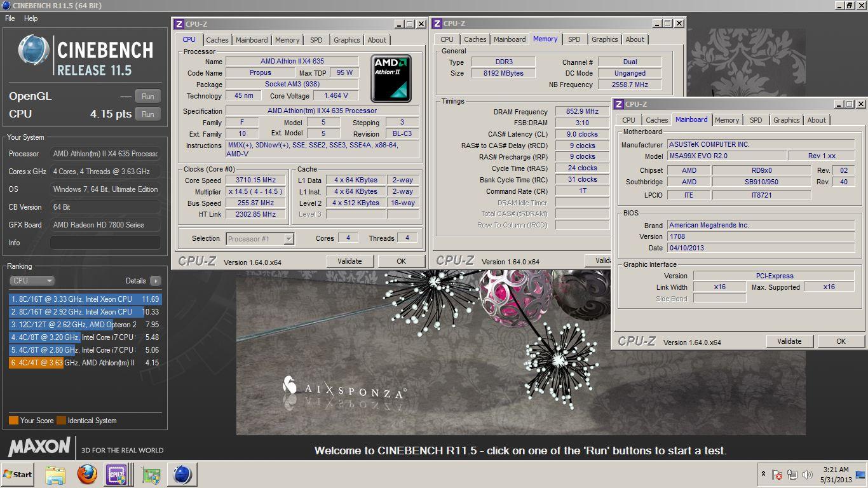Click the BIOS date value 04/10/2013
868x488 pixels.
click(761, 248)
